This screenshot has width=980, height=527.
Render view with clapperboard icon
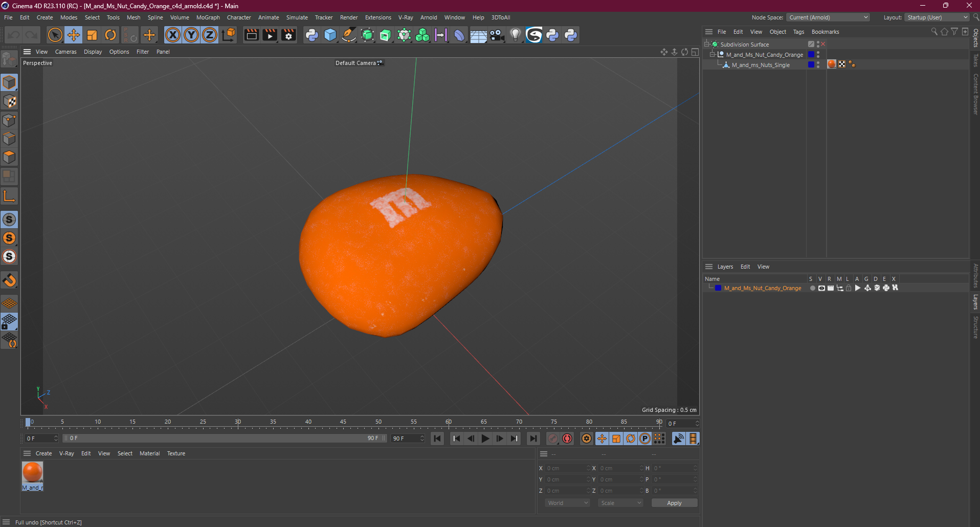(x=251, y=35)
